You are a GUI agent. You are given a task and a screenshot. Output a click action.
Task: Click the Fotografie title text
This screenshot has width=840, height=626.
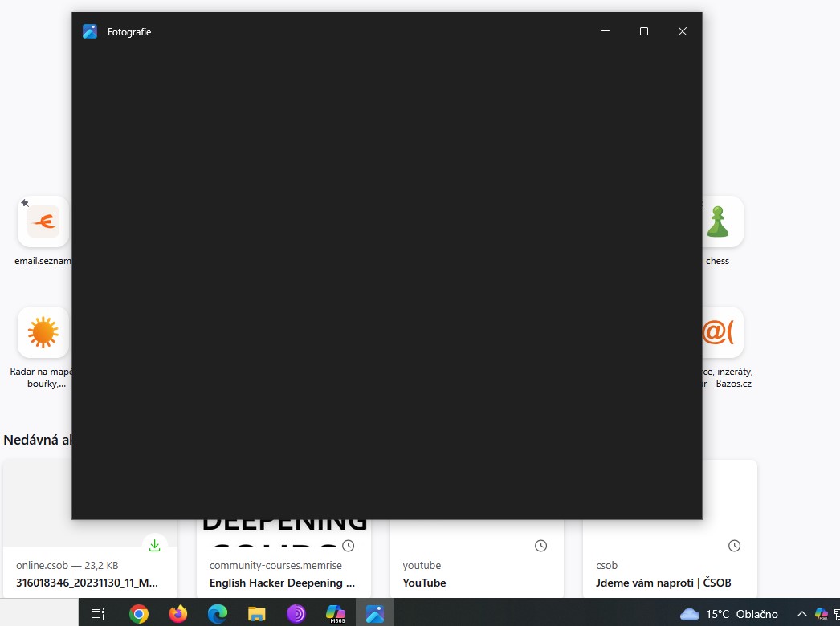tap(129, 31)
